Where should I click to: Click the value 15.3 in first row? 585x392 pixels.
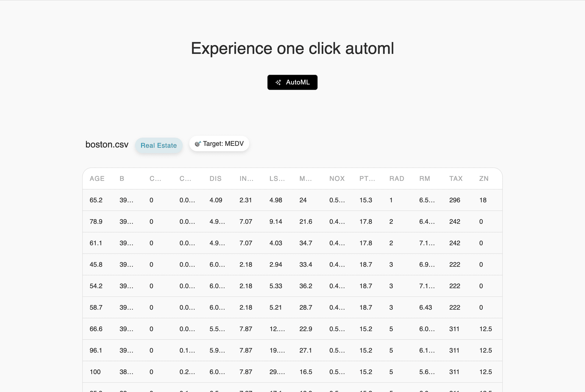pyautogui.click(x=366, y=200)
